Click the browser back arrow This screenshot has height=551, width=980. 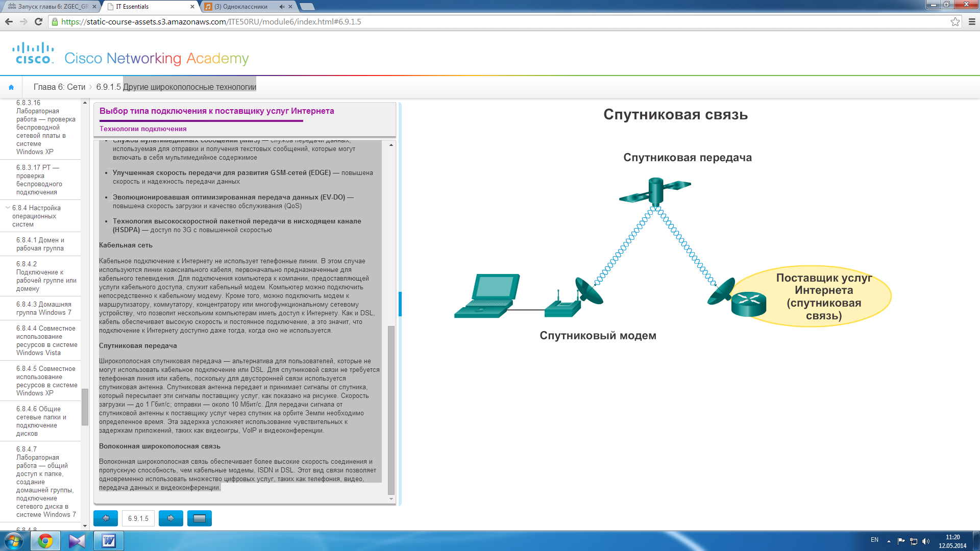click(9, 21)
